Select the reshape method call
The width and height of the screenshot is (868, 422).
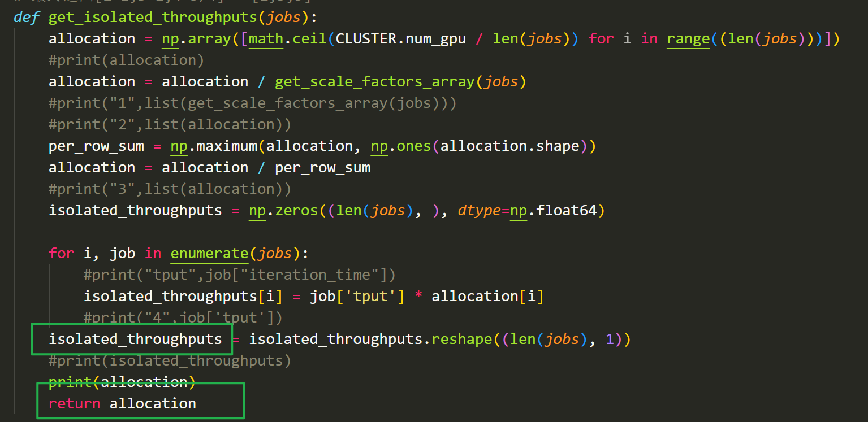click(461, 339)
